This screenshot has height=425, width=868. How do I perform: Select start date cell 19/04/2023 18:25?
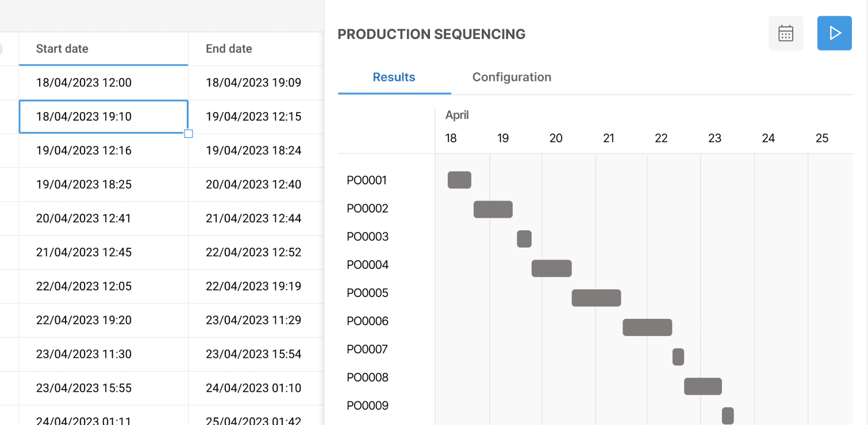click(103, 184)
